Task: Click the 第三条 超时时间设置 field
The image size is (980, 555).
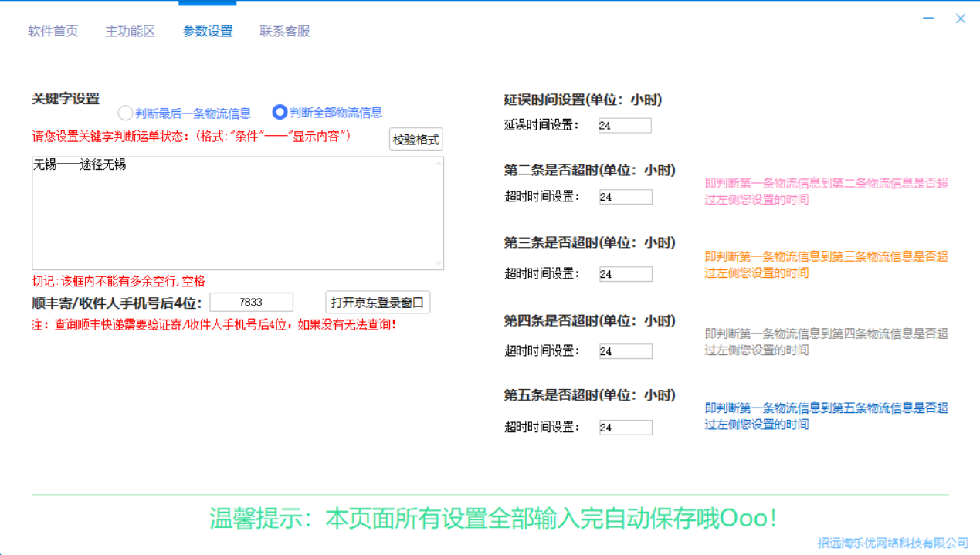Action: (626, 274)
